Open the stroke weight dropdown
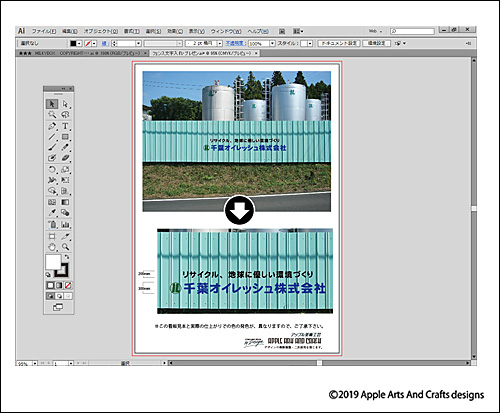Screen dimensions: 500x413 click(x=138, y=43)
